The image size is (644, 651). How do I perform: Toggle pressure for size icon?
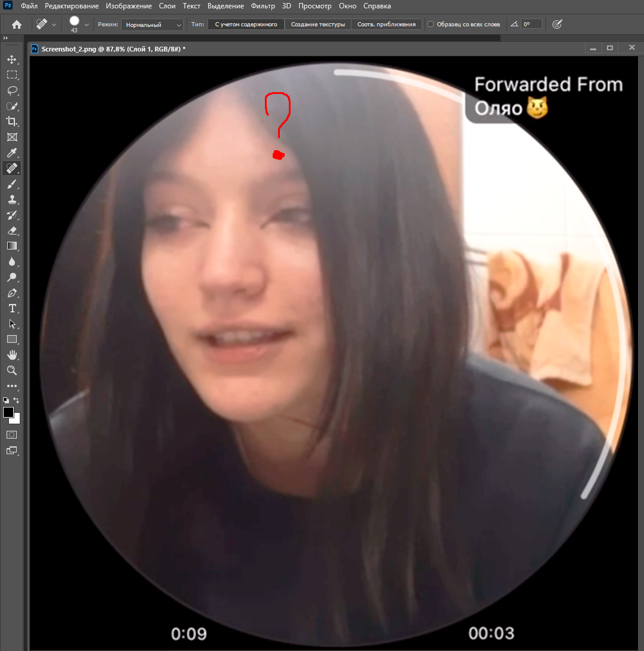[x=557, y=24]
